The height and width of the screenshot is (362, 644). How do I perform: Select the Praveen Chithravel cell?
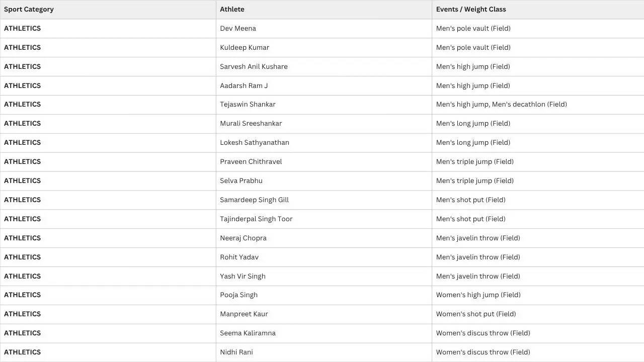pyautogui.click(x=324, y=162)
